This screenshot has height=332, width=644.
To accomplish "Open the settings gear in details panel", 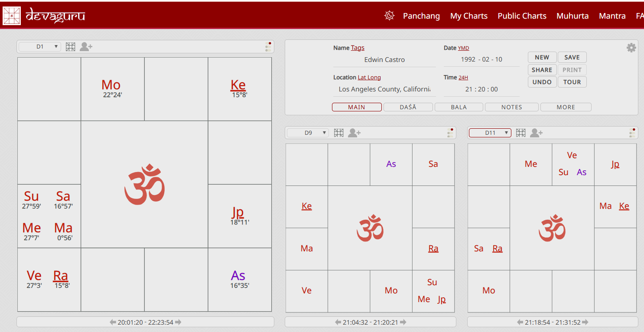I will click(631, 48).
